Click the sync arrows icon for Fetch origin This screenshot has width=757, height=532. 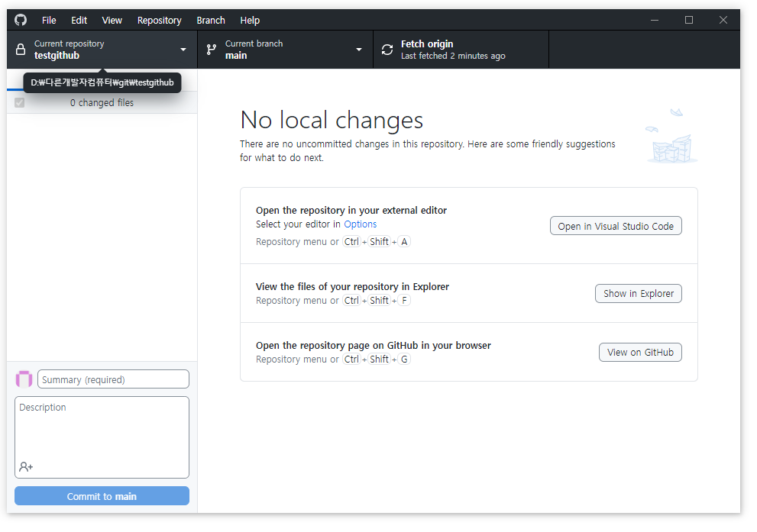(x=387, y=49)
